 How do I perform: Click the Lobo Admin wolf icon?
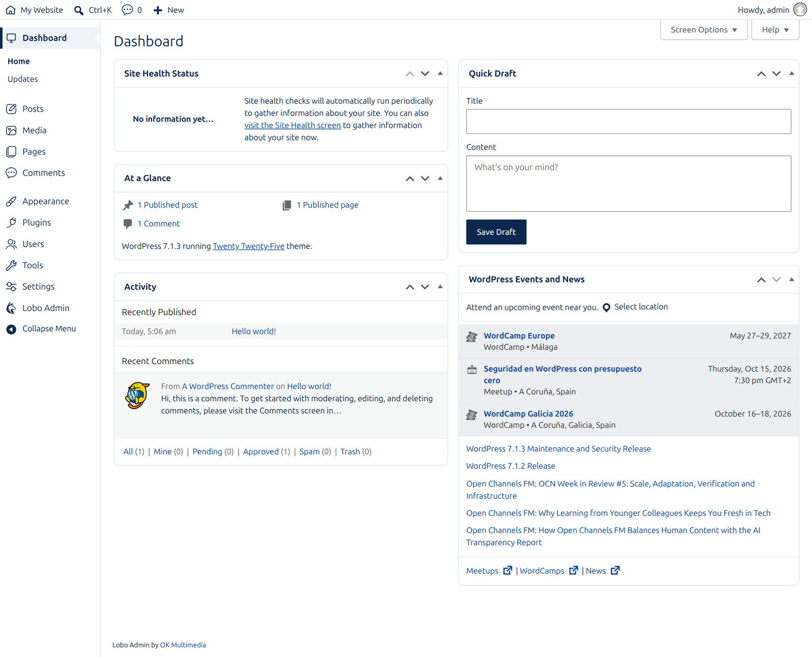point(11,308)
